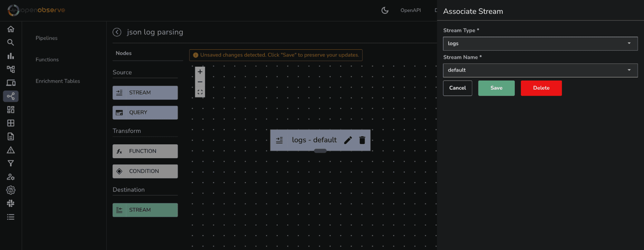This screenshot has width=644, height=250.
Task: Zoom in on the pipeline canvas
Action: pyautogui.click(x=200, y=72)
